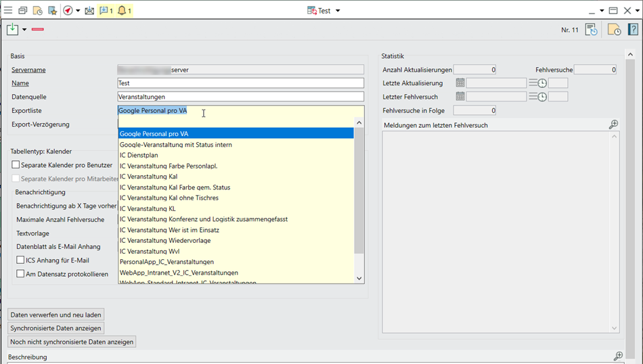Expand the save button dropdown arrow

[24, 30]
